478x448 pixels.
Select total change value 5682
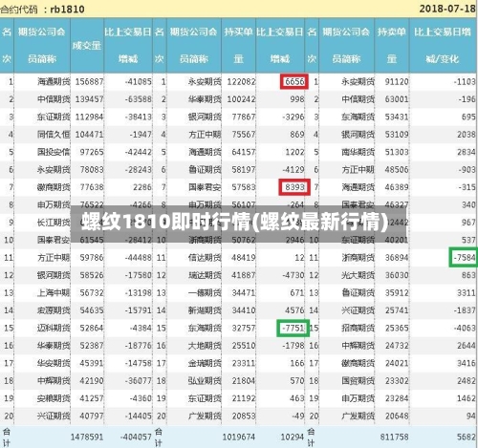pyautogui.click(x=467, y=437)
